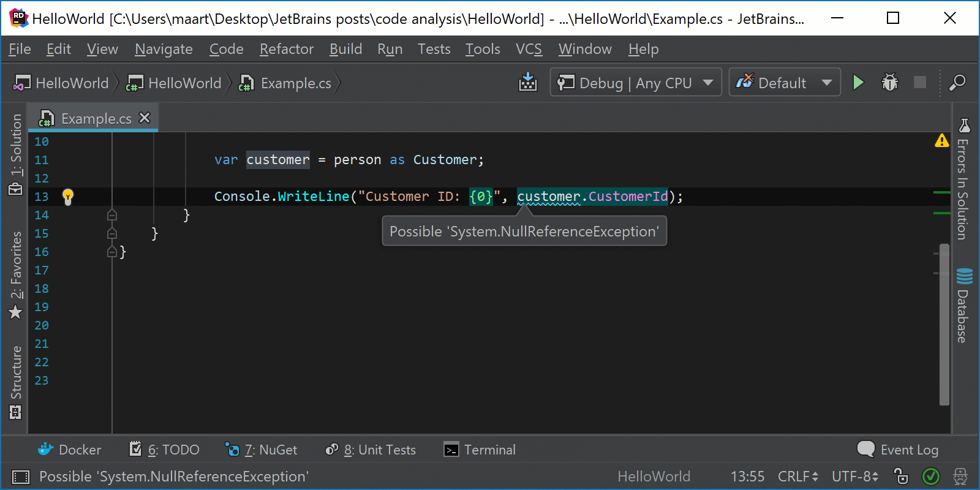Open the Tools menu
Screen dimensions: 980x490
pos(483,49)
